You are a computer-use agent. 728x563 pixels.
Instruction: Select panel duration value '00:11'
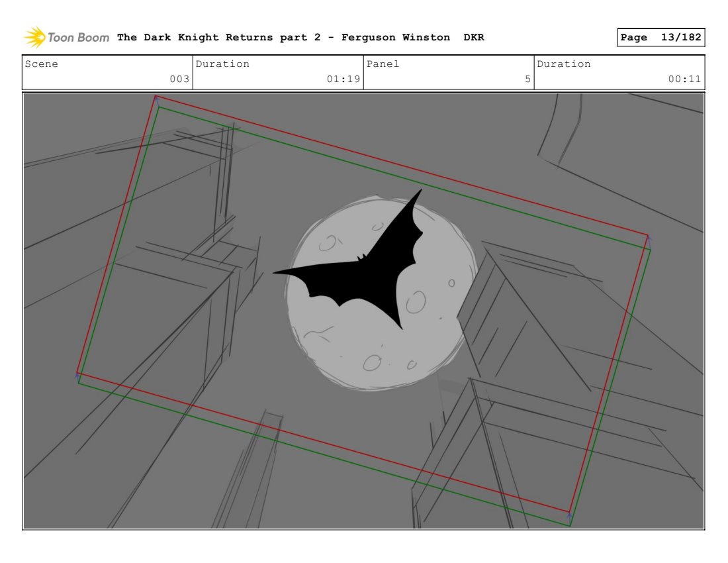pyautogui.click(x=684, y=79)
